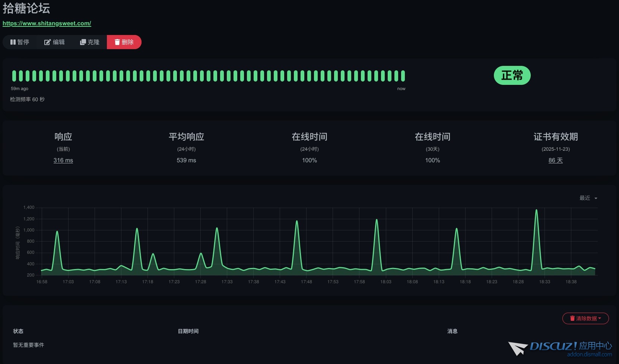
Task: Expand the 最近 chart range dropdown
Action: click(588, 198)
